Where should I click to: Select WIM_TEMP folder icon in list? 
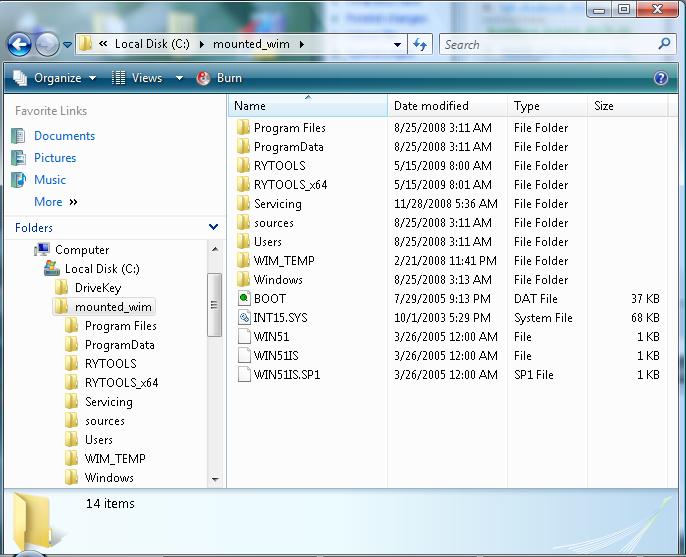pos(243,261)
